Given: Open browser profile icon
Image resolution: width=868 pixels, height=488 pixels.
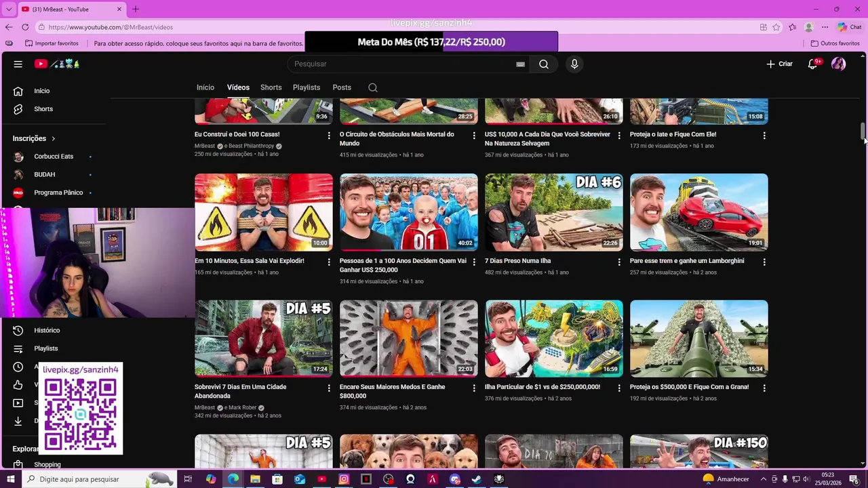Looking at the screenshot, I should click(x=808, y=27).
